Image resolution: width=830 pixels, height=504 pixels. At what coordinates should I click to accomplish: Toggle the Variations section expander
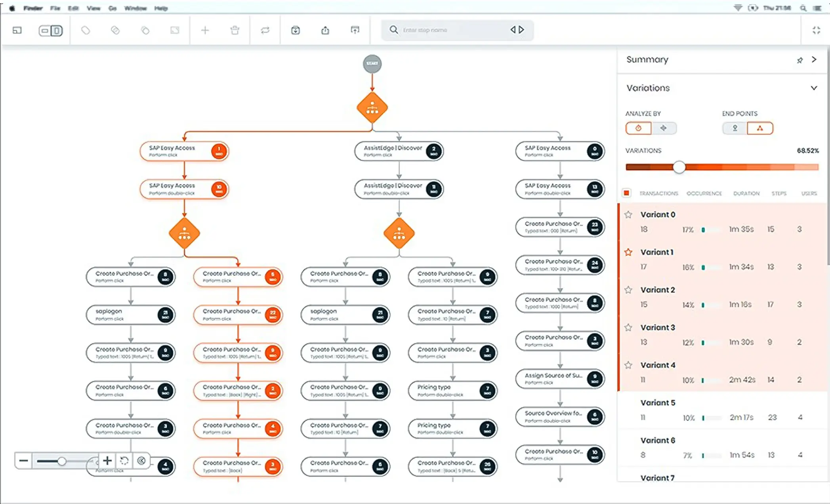pyautogui.click(x=815, y=88)
